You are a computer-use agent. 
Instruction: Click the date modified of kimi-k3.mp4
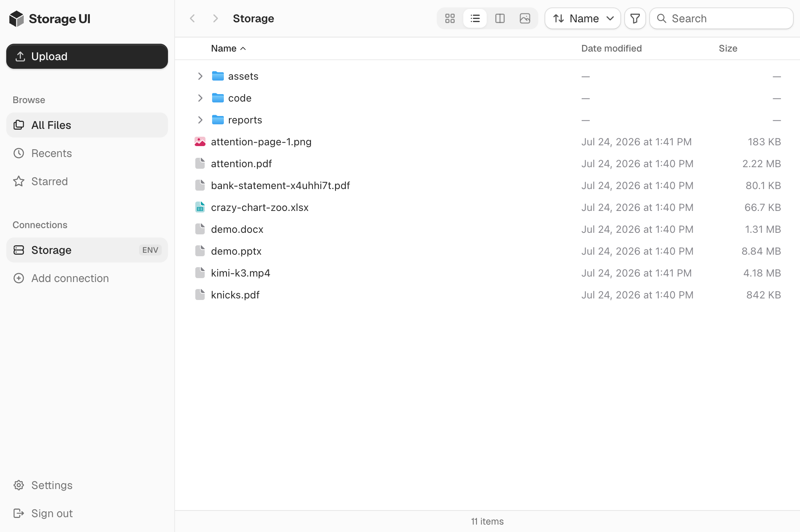tap(636, 273)
